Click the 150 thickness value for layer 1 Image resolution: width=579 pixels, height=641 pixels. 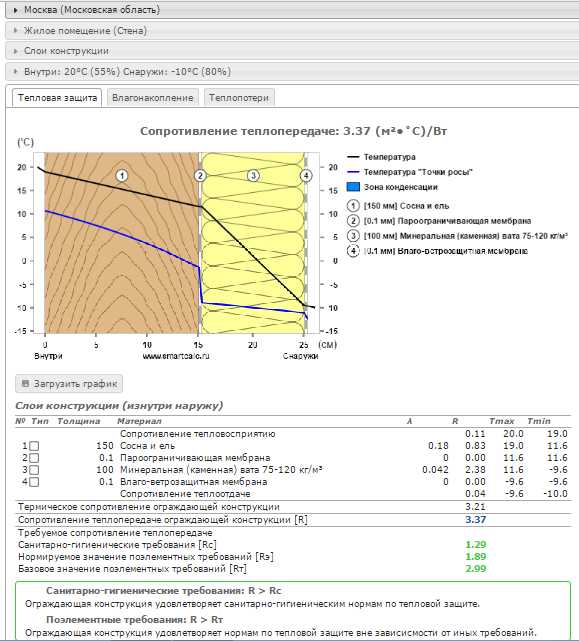pyautogui.click(x=105, y=446)
